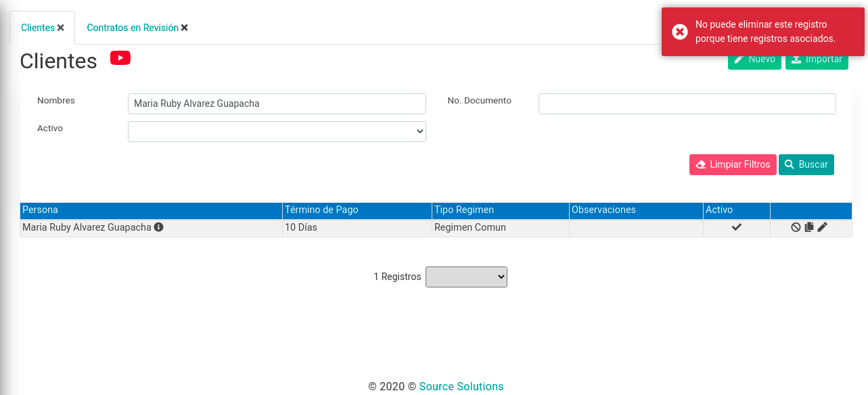This screenshot has width=868, height=395.
Task: Click the checkmark in the Activo column
Action: point(737,227)
